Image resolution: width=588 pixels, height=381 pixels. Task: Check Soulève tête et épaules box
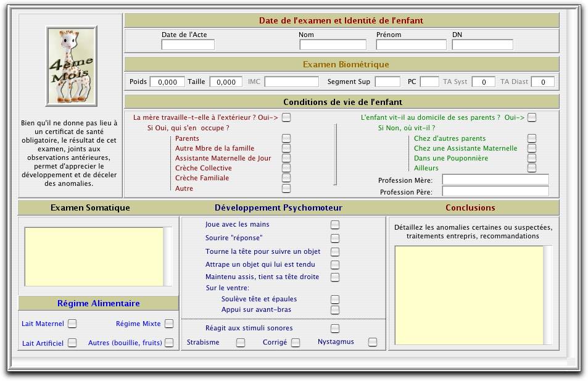click(335, 299)
